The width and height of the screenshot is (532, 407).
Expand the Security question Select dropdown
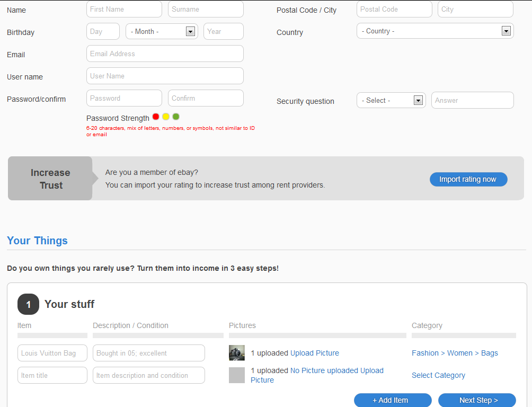click(x=391, y=101)
